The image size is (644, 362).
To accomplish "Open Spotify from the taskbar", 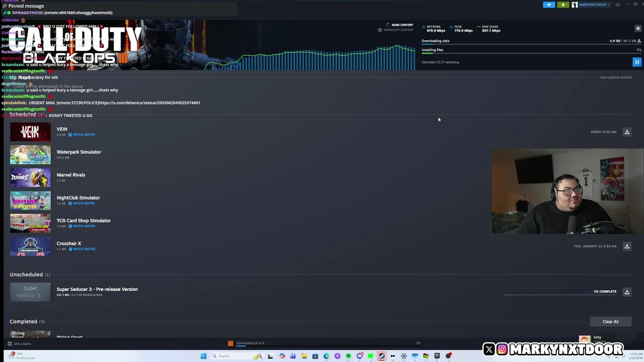I will pos(348,356).
